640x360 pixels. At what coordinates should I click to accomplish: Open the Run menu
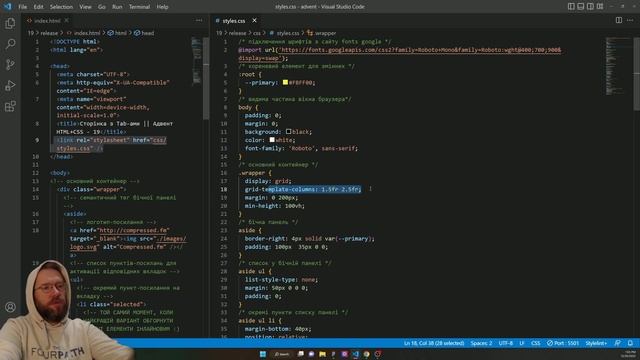point(117,7)
